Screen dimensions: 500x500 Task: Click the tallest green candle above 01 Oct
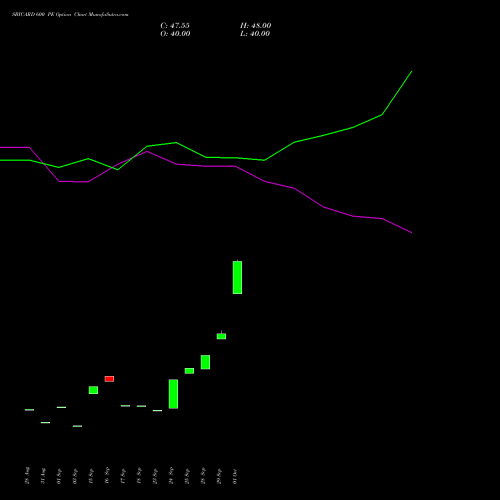pyautogui.click(x=237, y=277)
